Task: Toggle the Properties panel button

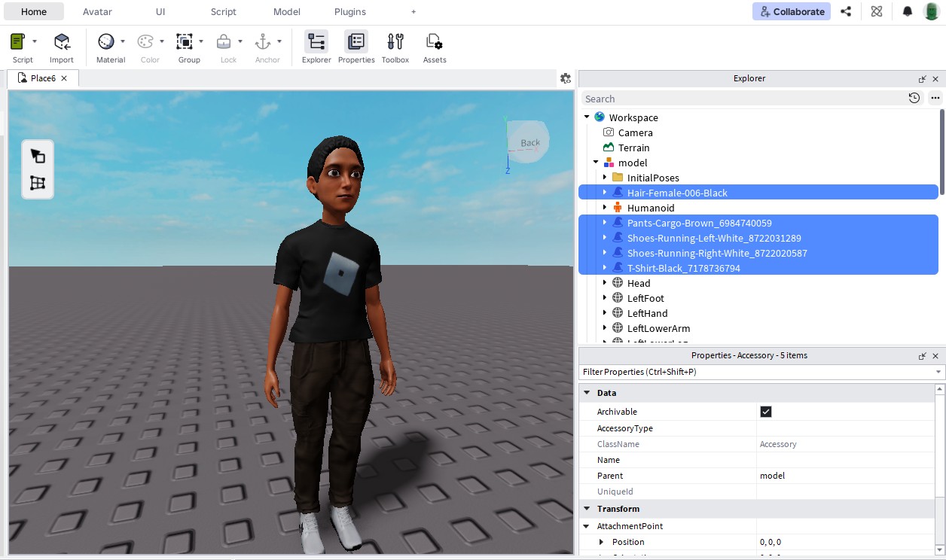Action: click(x=356, y=42)
